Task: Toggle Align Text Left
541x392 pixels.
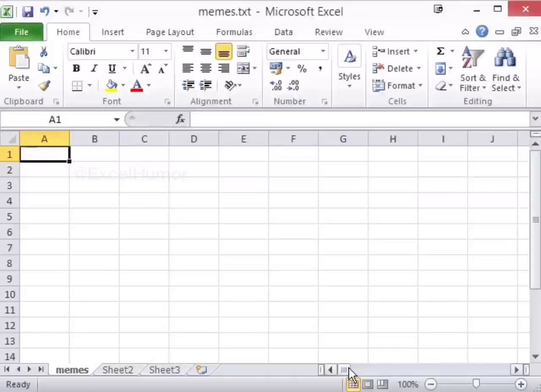Action: coord(188,68)
